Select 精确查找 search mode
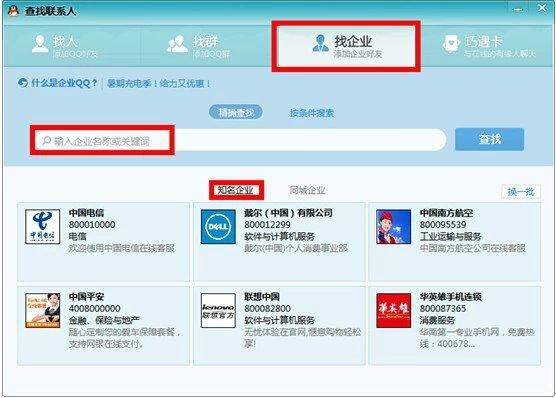The height and width of the screenshot is (398, 556). 236,113
